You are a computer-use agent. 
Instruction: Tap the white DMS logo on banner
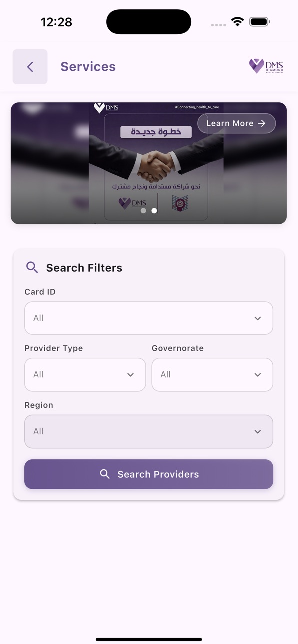click(106, 107)
